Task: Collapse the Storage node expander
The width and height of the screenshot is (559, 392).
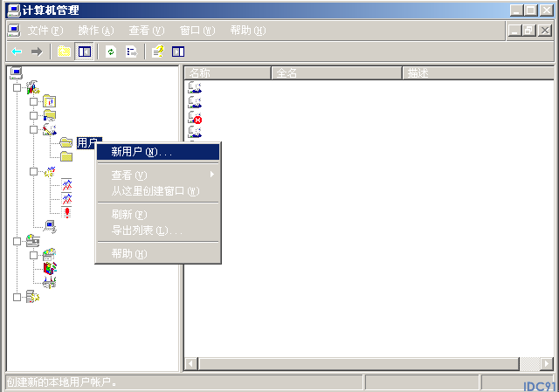Action: click(x=17, y=241)
